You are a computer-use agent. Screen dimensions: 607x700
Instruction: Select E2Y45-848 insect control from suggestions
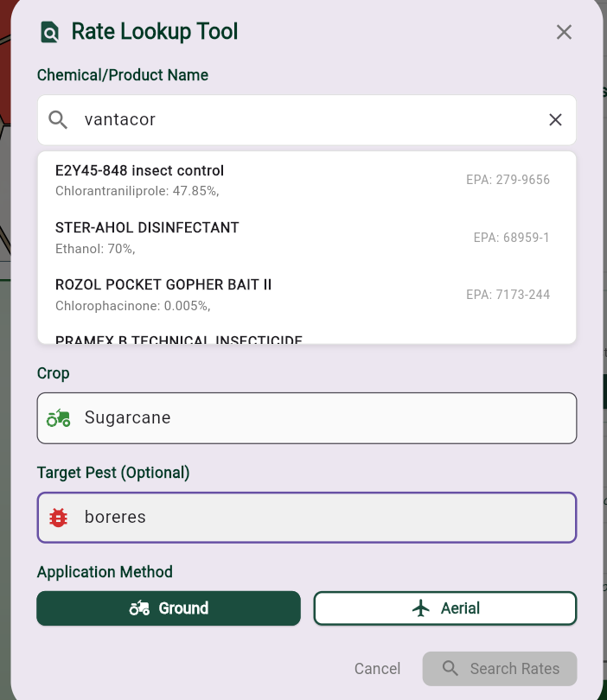click(259, 180)
